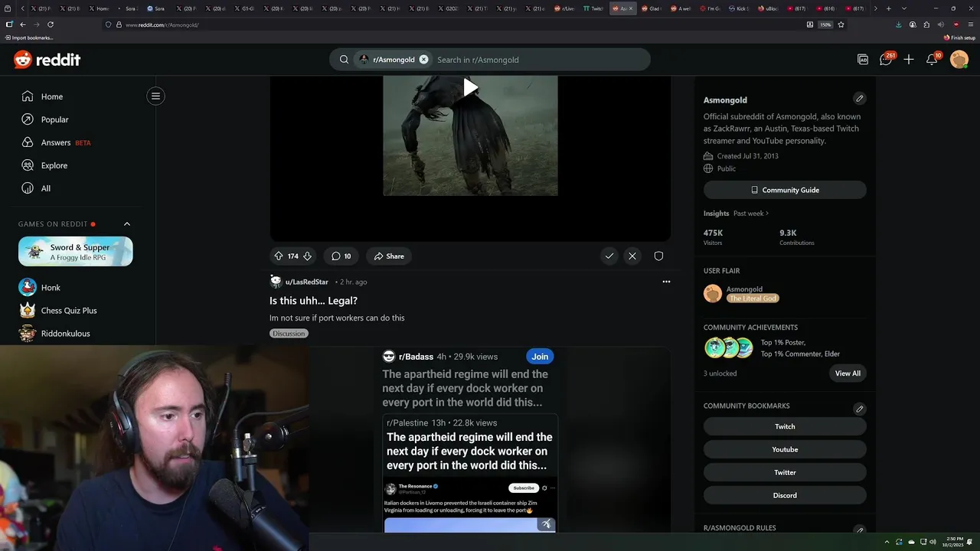Remove the post with the X icon
980x551 pixels.
(x=632, y=256)
